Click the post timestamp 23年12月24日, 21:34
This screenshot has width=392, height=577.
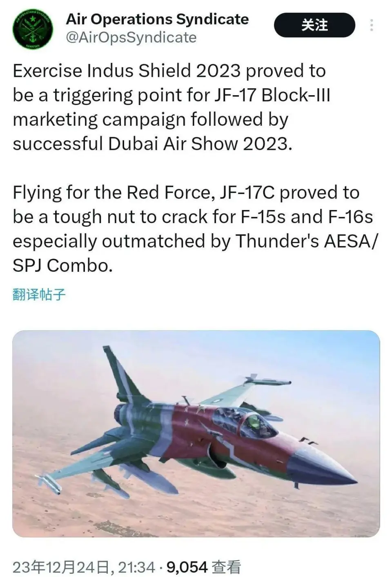[x=84, y=567]
